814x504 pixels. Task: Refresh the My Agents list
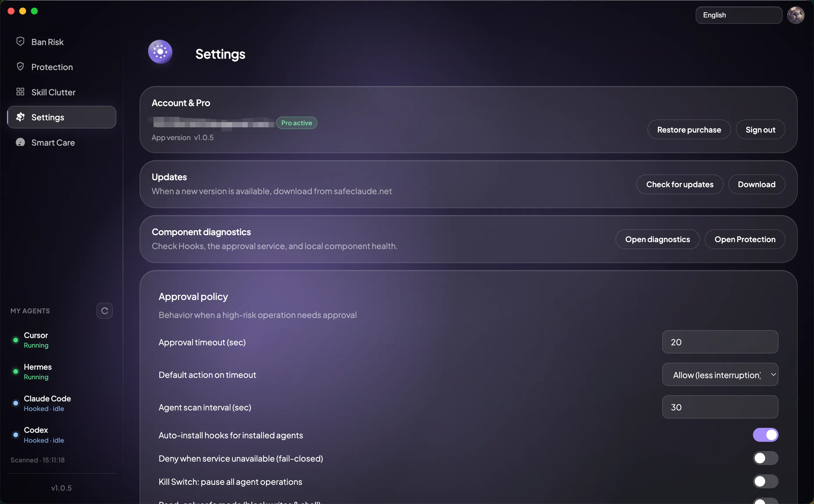pos(105,311)
